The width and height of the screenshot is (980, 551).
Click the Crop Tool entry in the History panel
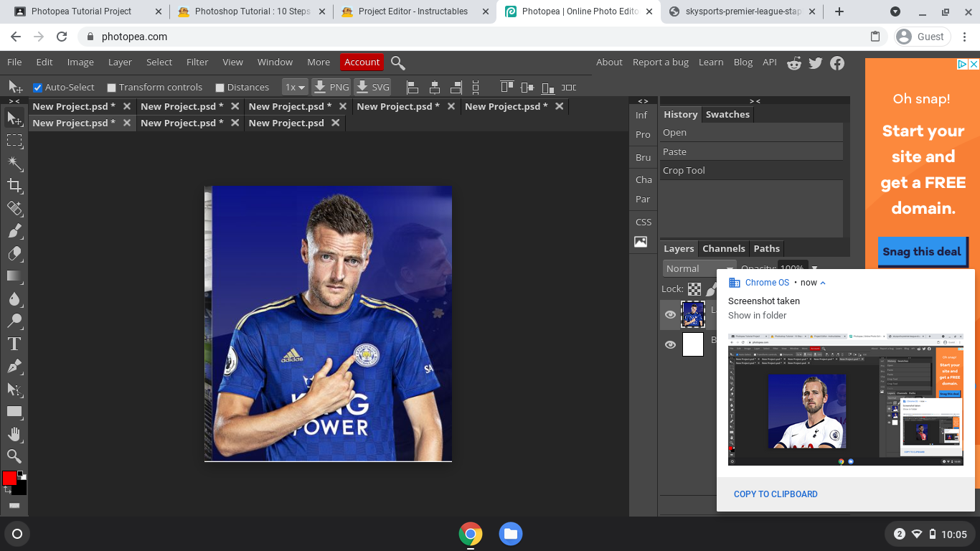683,170
